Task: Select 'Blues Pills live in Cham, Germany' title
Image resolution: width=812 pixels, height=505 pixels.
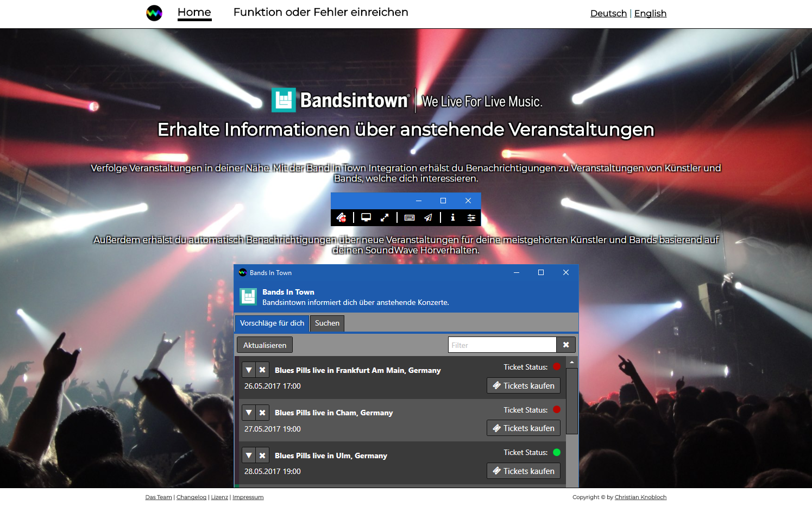Action: point(333,413)
